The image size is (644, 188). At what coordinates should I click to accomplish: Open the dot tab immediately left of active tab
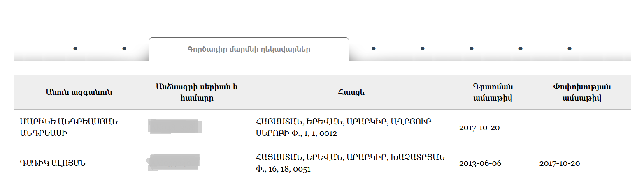(x=124, y=49)
